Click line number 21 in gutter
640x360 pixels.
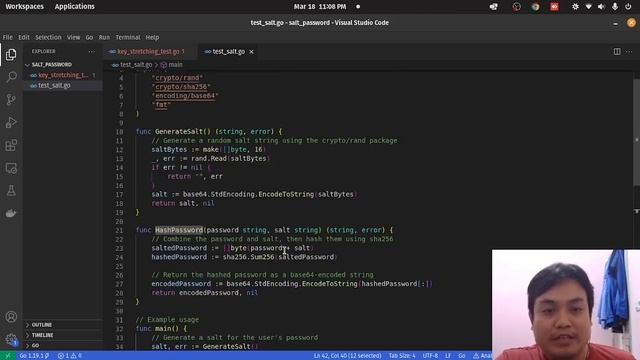click(x=119, y=231)
